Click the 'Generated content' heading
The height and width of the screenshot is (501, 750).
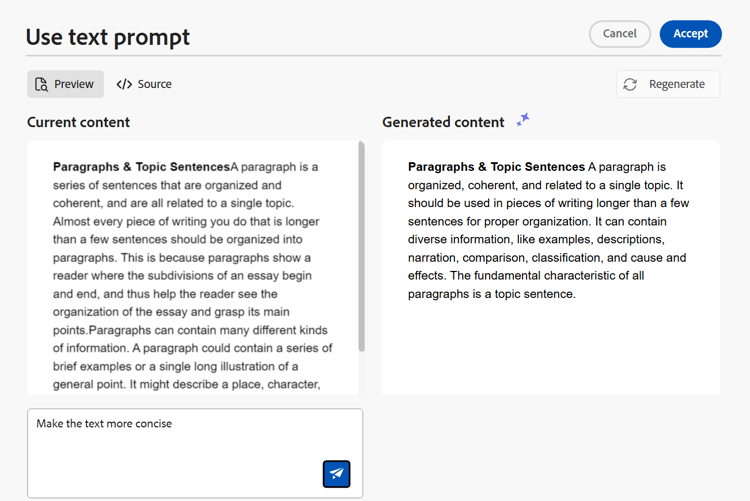[x=443, y=122]
